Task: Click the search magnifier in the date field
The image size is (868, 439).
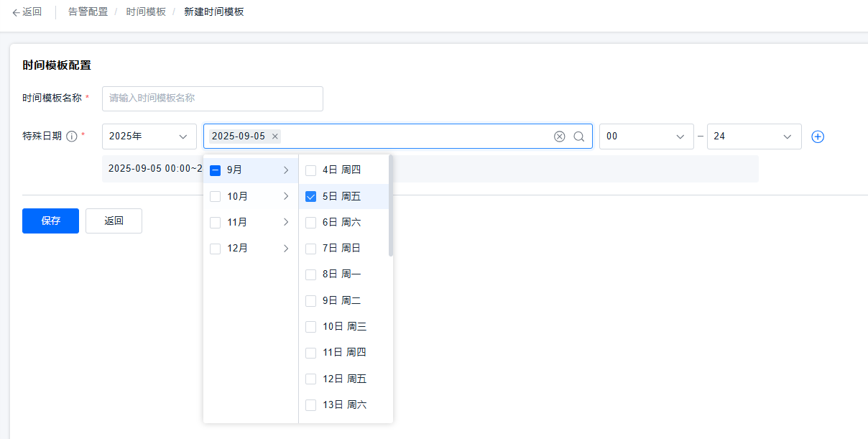Action: tap(579, 136)
